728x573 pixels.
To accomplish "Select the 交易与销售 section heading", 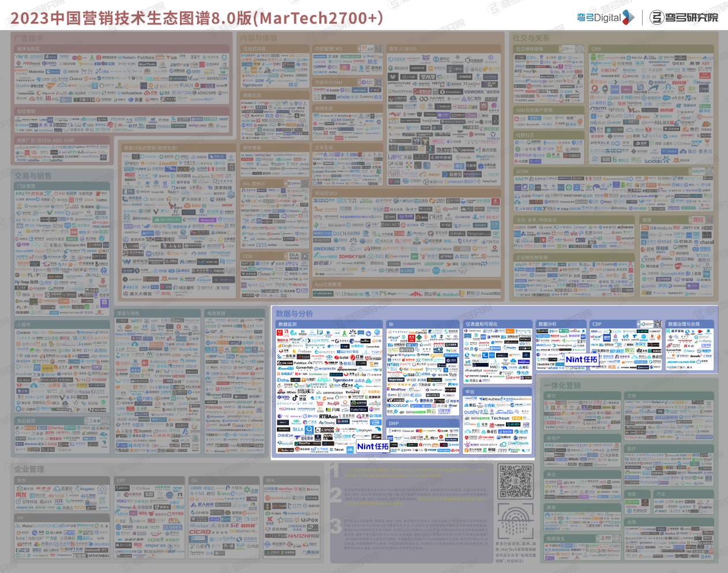I will (33, 175).
